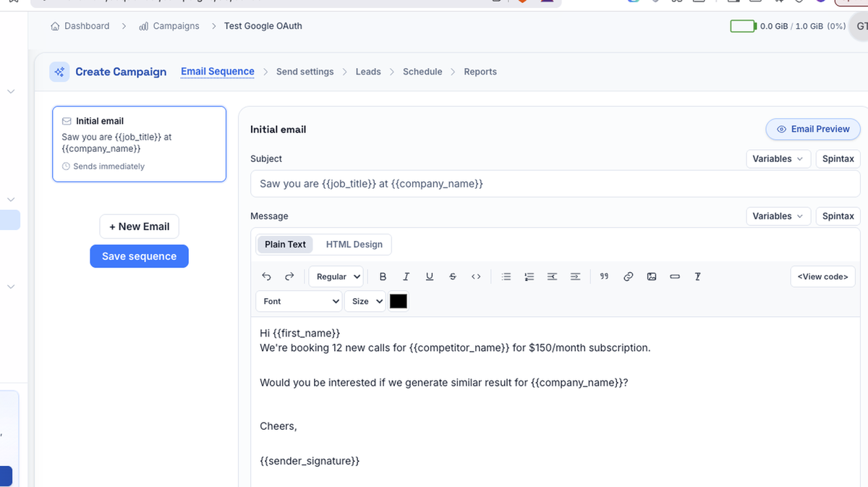868x487 pixels.
Task: Add a step with + New Email
Action: [x=139, y=226]
